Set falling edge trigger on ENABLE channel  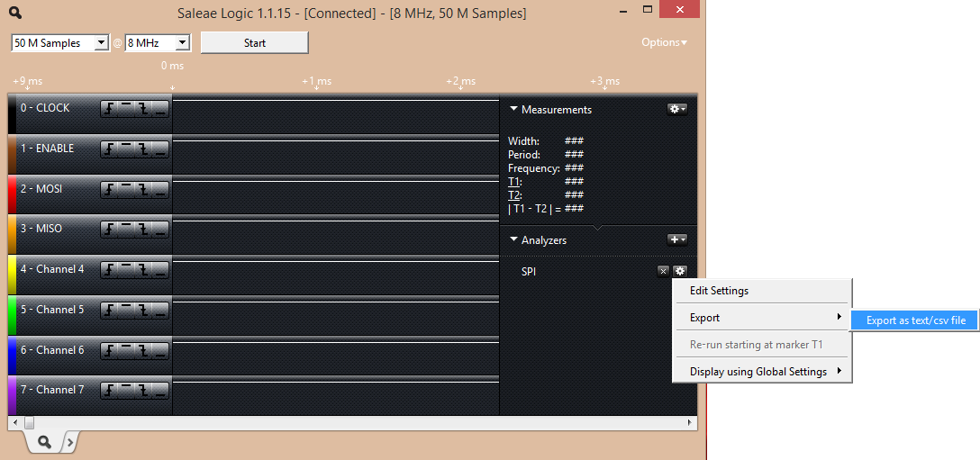tap(143, 149)
